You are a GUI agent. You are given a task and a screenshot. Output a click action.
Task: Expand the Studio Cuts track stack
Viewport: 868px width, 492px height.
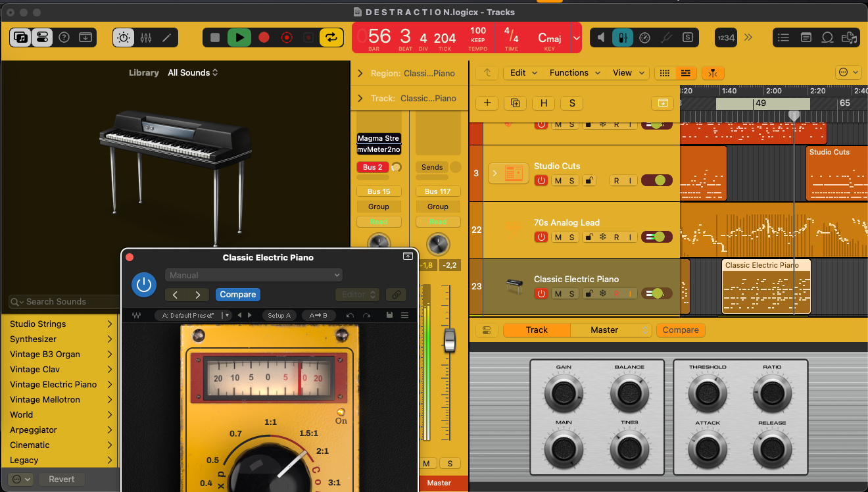click(x=494, y=173)
